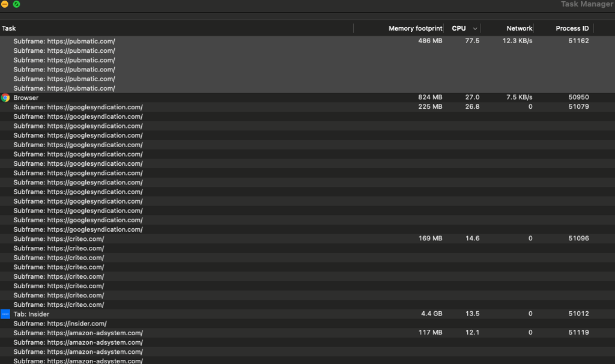Viewport: 615px width, 364px height.
Task: Select the Browser task row
Action: (307, 98)
